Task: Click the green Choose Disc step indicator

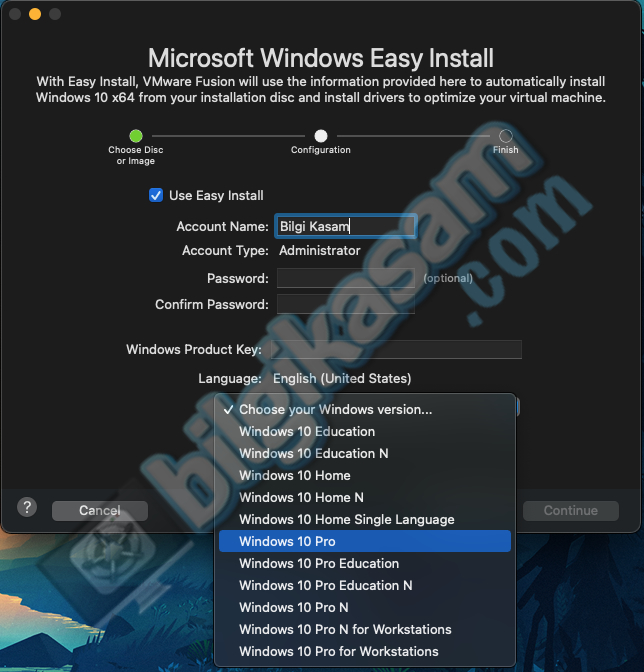Action: click(136, 136)
